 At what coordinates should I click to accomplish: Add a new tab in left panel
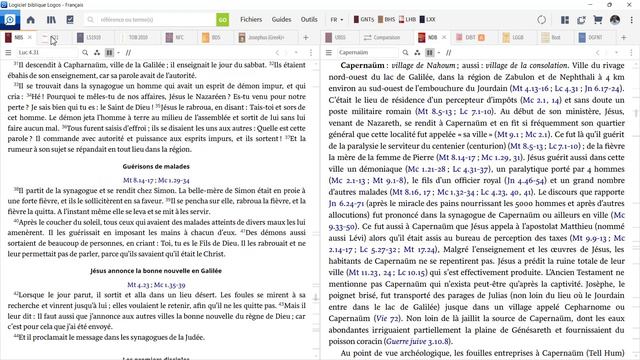(x=306, y=38)
